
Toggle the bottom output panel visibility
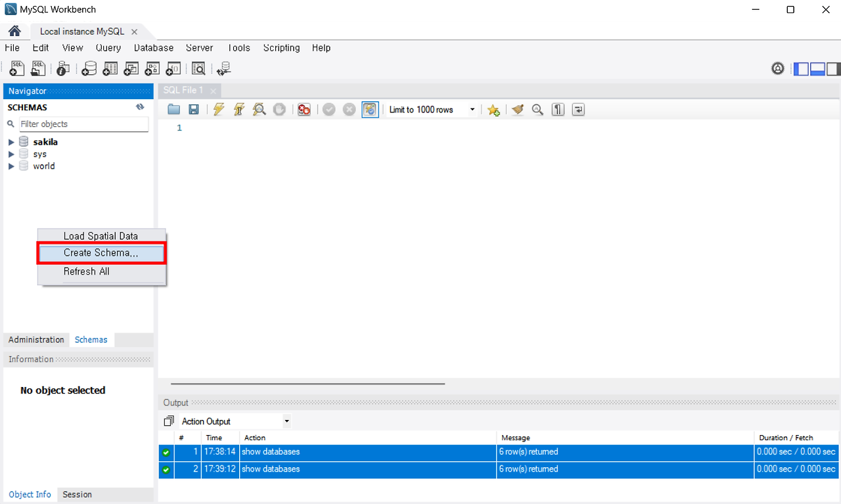(817, 68)
